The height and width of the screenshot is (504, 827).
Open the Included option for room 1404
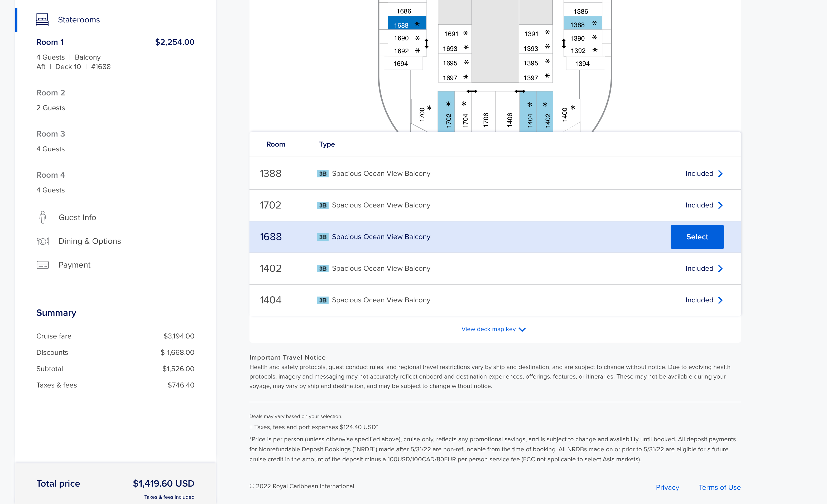(x=699, y=300)
